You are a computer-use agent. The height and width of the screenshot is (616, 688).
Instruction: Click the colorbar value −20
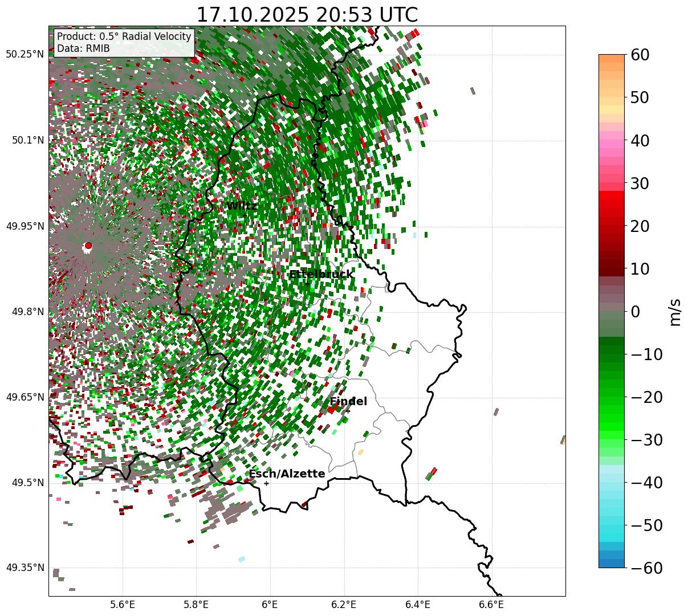[646, 397]
